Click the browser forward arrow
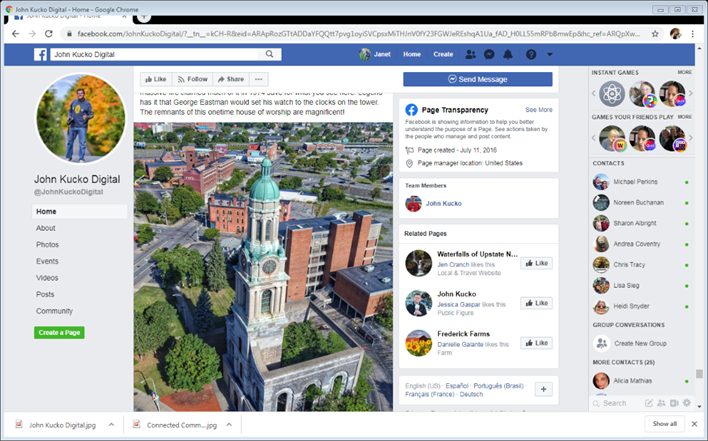Viewport: 708px width, 441px height. tap(32, 34)
